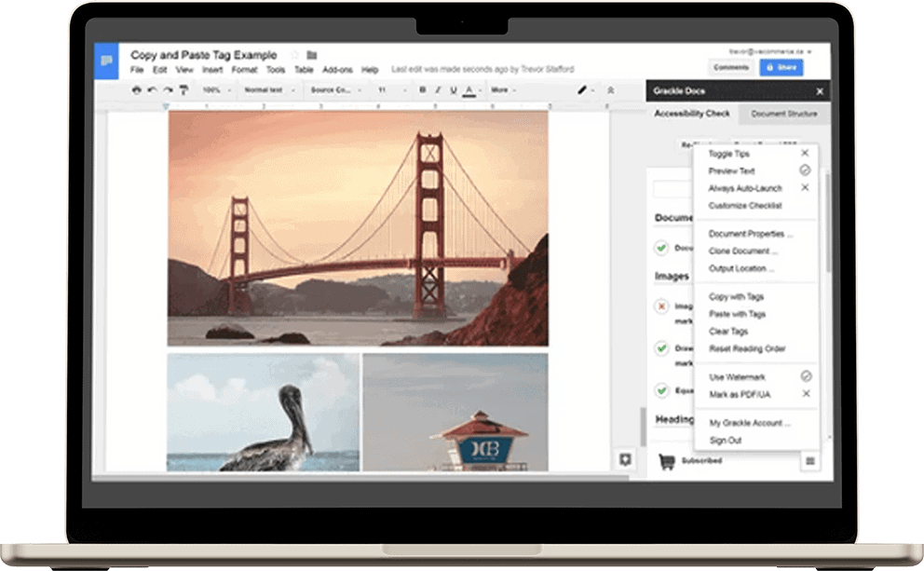The width and height of the screenshot is (924, 571).
Task: Click the Grackle hamburger menu button
Action: pyautogui.click(x=810, y=461)
